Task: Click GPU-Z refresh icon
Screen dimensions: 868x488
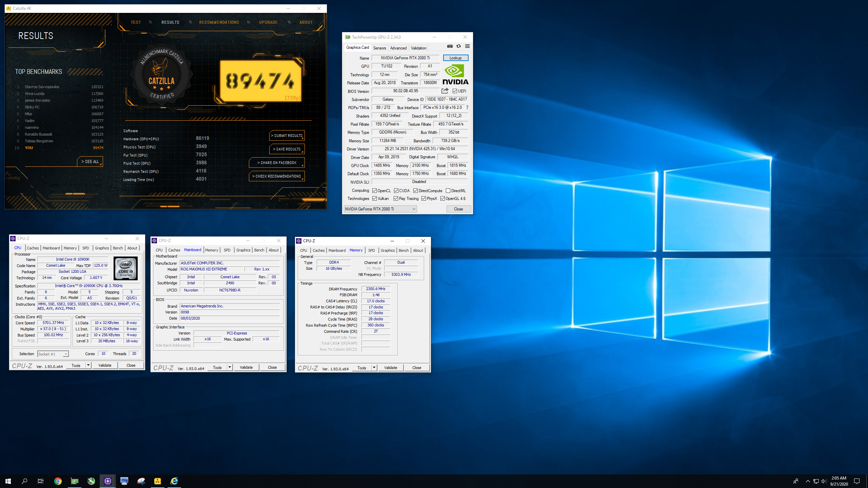Action: point(458,46)
